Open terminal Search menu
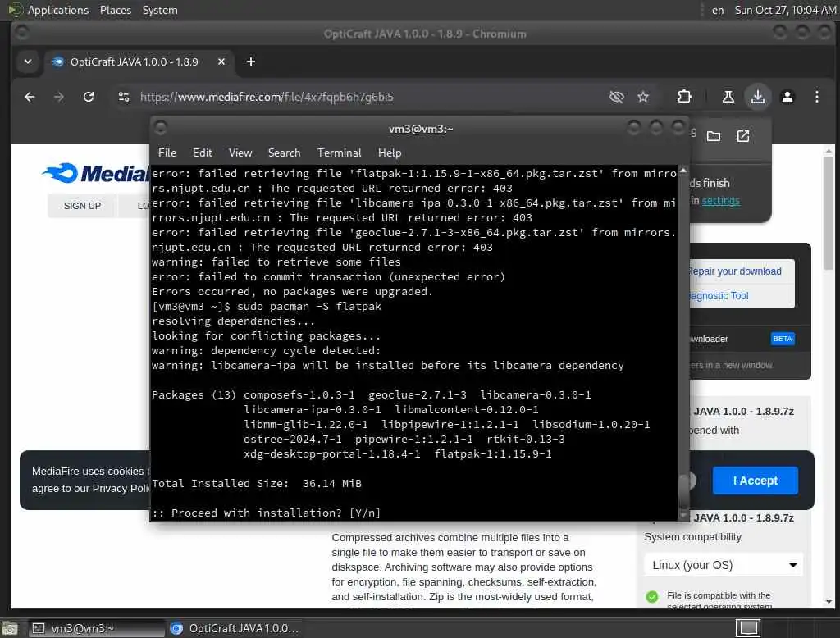The image size is (840, 638). point(284,153)
